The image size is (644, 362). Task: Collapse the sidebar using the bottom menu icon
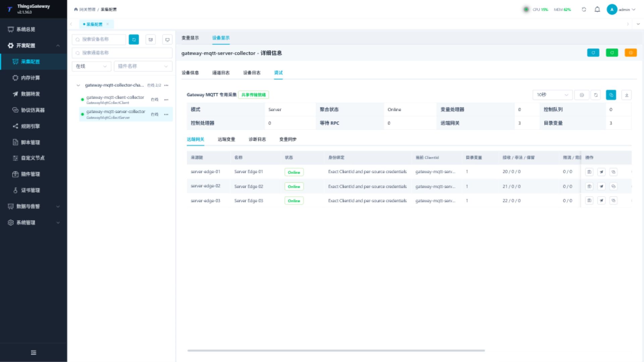click(34, 353)
